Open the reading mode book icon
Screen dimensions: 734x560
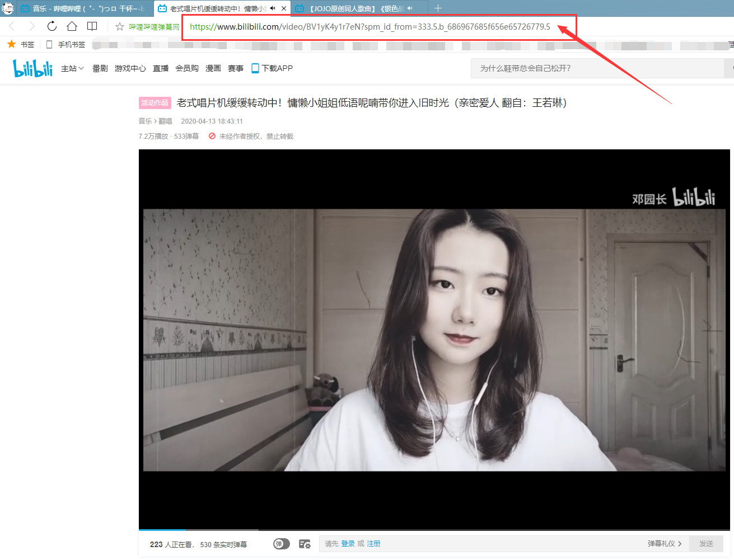tap(92, 26)
